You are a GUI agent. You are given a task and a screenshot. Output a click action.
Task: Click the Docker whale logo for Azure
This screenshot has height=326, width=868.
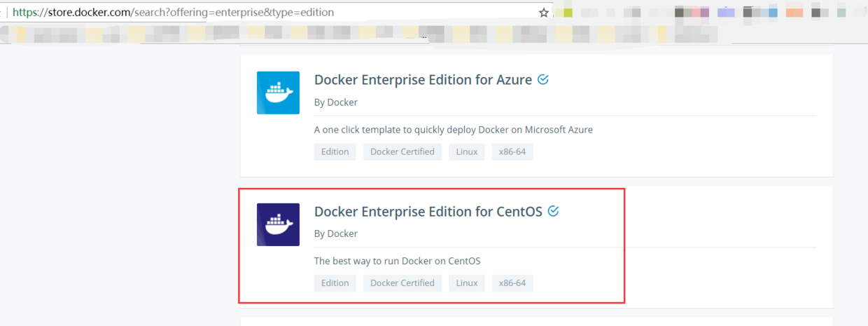point(278,93)
